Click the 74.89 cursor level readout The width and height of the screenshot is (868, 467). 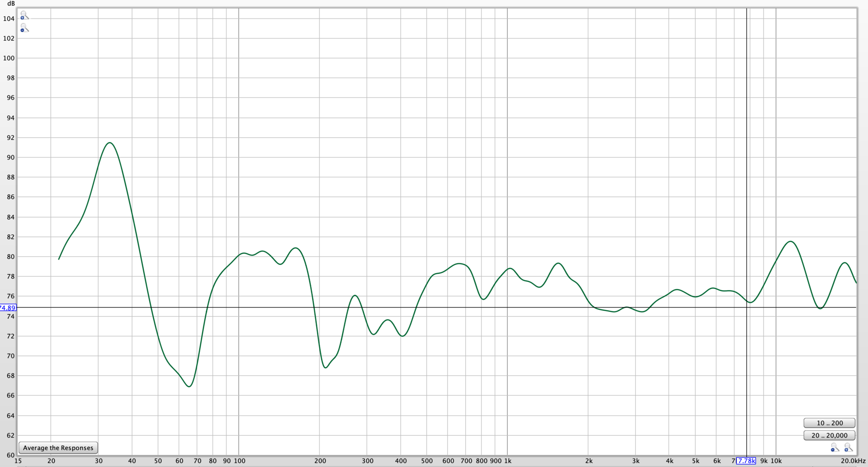(8, 308)
